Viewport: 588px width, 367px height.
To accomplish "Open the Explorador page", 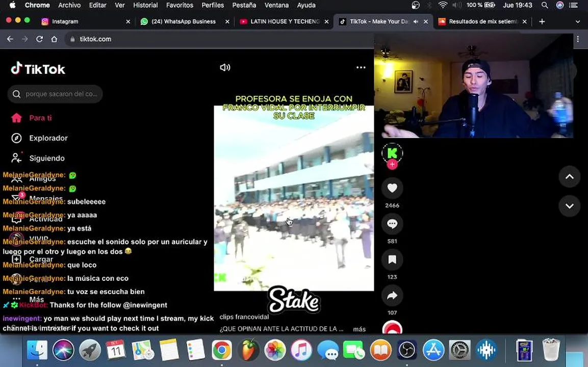I will pyautogui.click(x=39, y=138).
